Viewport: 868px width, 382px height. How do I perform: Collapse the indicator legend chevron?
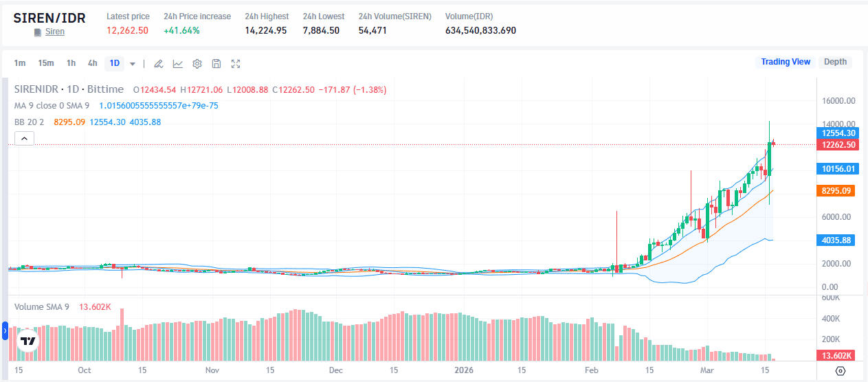[x=24, y=139]
